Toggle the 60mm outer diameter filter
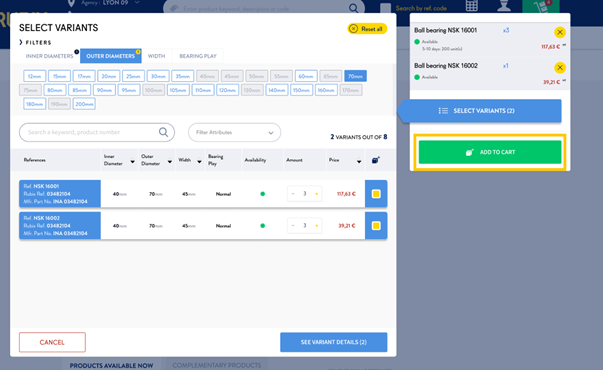This screenshot has height=370, width=603. click(306, 76)
